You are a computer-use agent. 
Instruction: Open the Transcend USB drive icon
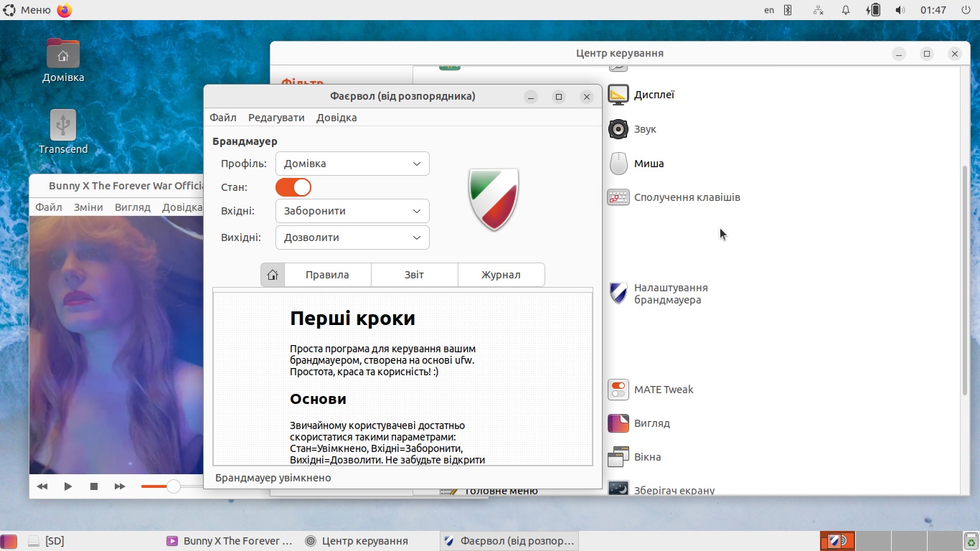[x=63, y=132]
